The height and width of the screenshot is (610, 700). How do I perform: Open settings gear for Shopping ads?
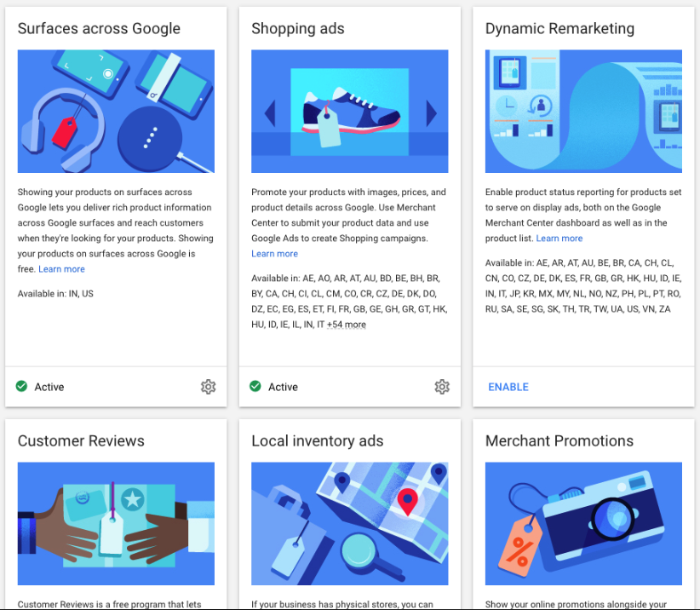[441, 387]
